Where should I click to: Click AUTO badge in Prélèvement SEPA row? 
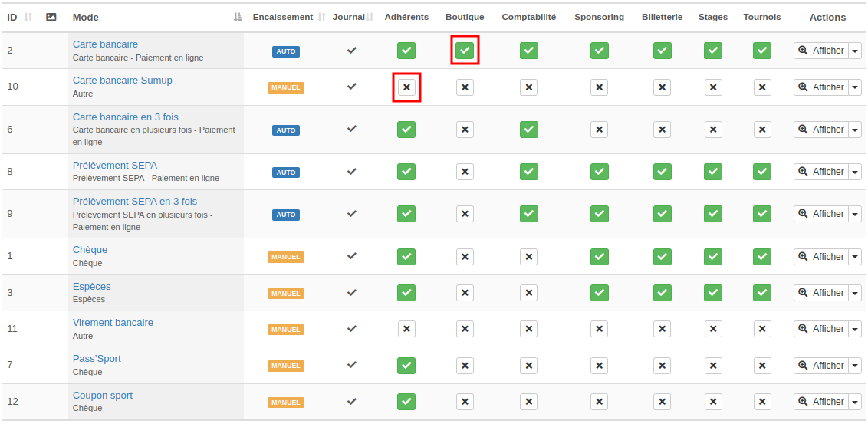click(x=286, y=173)
